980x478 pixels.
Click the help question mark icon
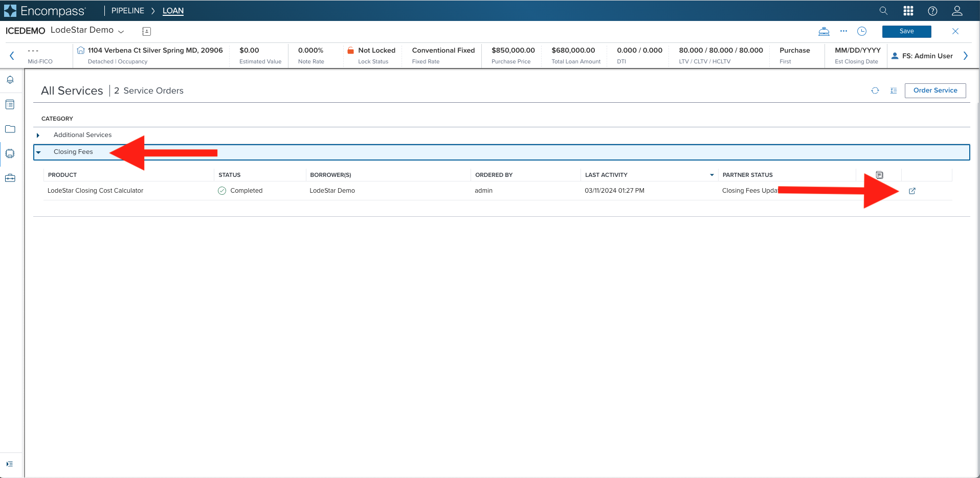tap(932, 11)
